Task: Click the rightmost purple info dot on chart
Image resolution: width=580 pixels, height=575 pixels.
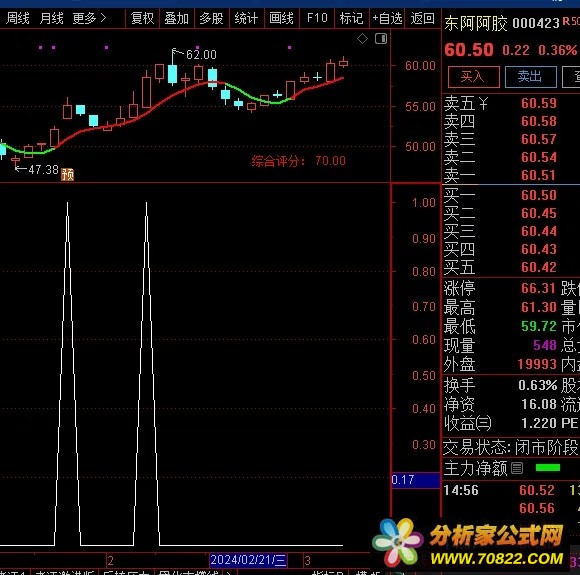Action: pos(289,47)
